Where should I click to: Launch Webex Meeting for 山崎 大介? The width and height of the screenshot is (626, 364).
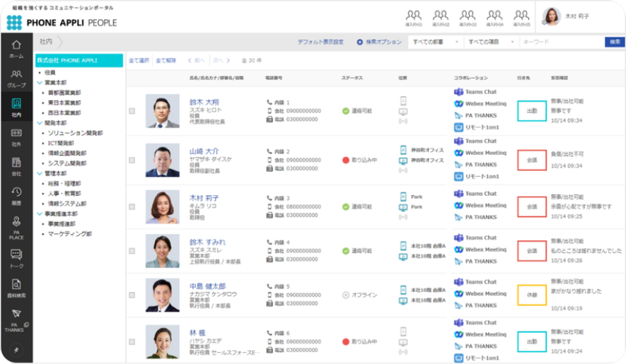pos(458,153)
